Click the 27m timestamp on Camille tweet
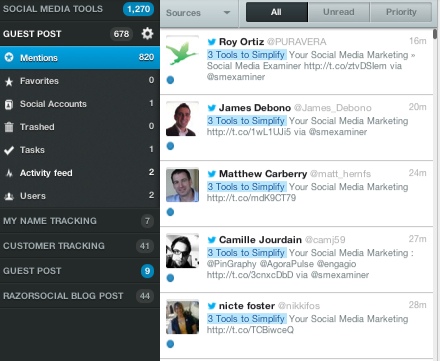Screen dimensions: 440x361 418,239
